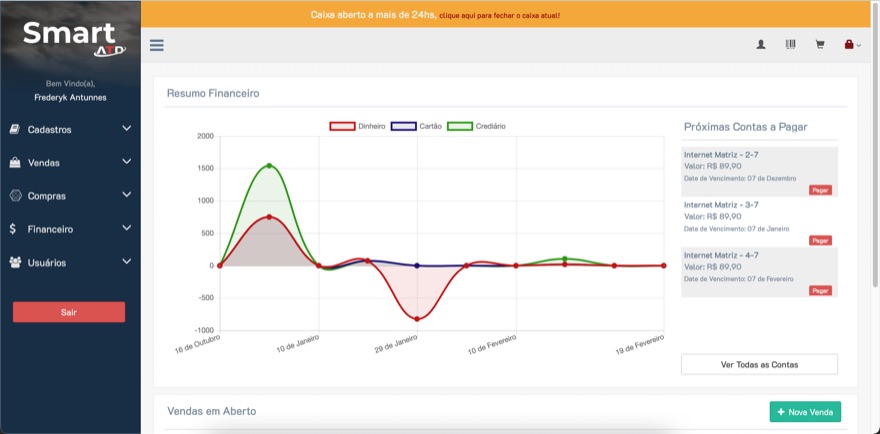
Task: Click the Financeiro dollar icon
Action: click(x=13, y=229)
